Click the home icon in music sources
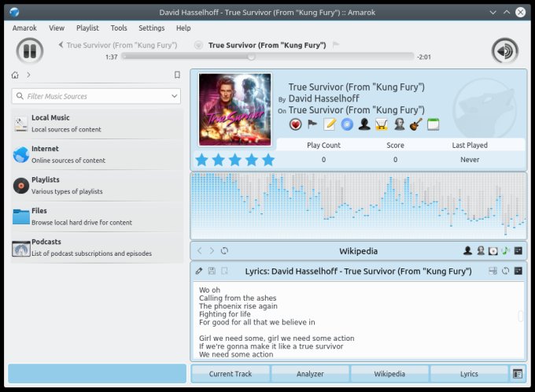 pos(15,75)
